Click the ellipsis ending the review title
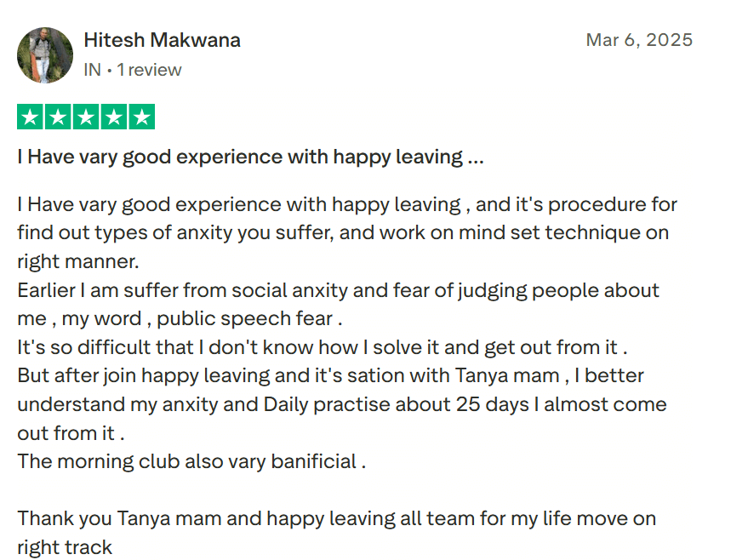 point(476,157)
